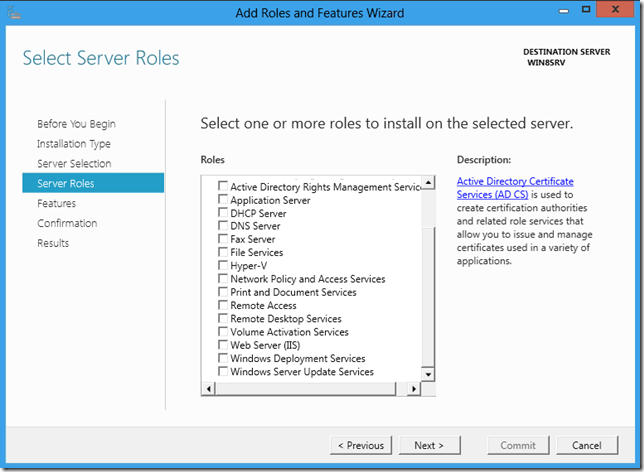Tick the DHCP Server checkbox
The width and height of the screenshot is (644, 472).
223,212
